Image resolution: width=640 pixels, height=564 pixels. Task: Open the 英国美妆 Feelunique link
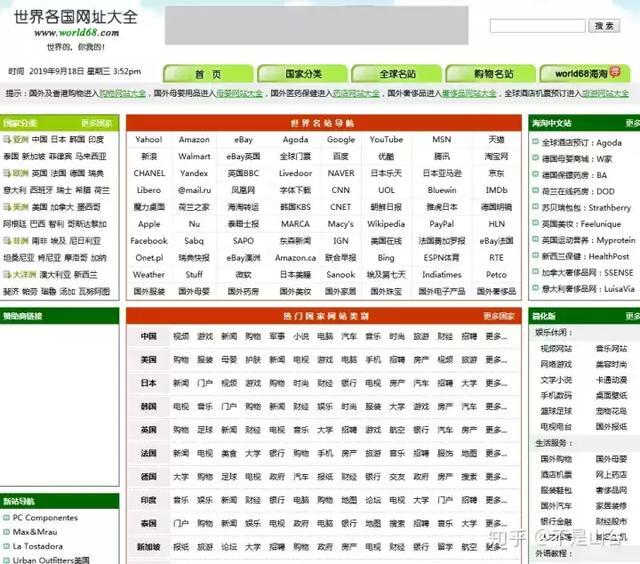pos(581,224)
